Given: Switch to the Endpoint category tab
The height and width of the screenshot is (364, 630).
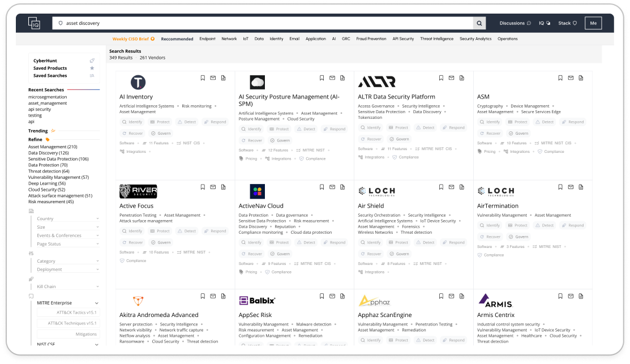Looking at the screenshot, I should [x=207, y=39].
